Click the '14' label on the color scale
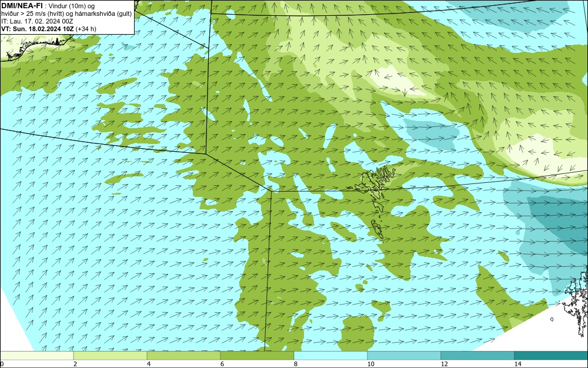The width and height of the screenshot is (588, 368). (x=518, y=364)
